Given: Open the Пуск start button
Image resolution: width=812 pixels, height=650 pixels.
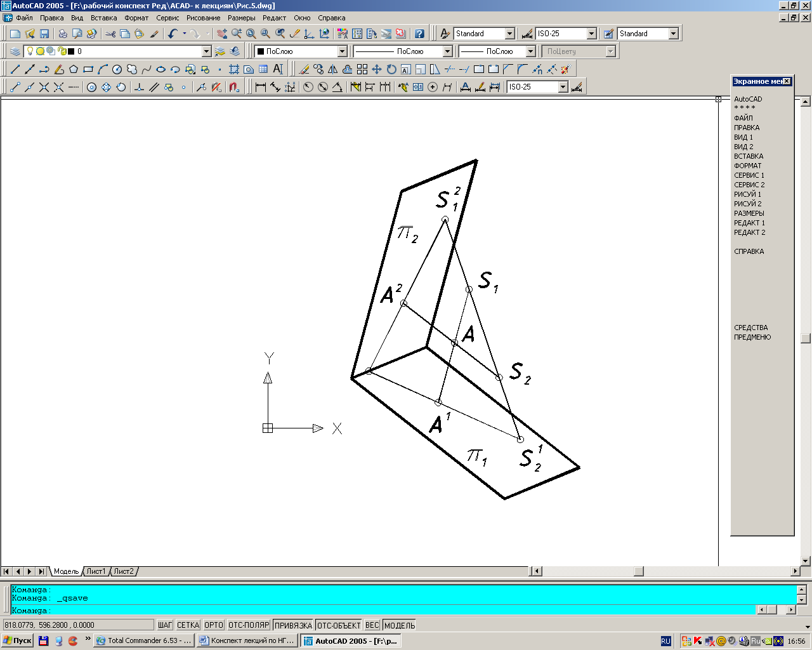Looking at the screenshot, I should [17, 640].
